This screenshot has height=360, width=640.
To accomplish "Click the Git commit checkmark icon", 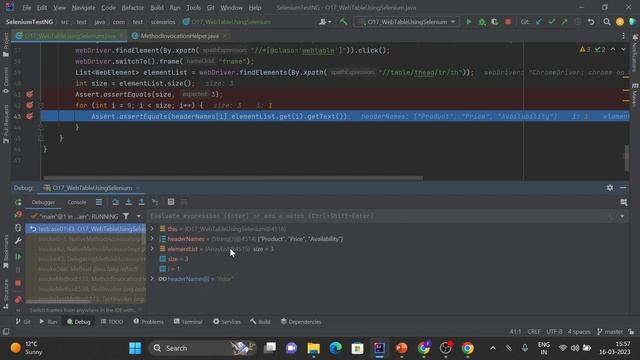I will pos(552,22).
